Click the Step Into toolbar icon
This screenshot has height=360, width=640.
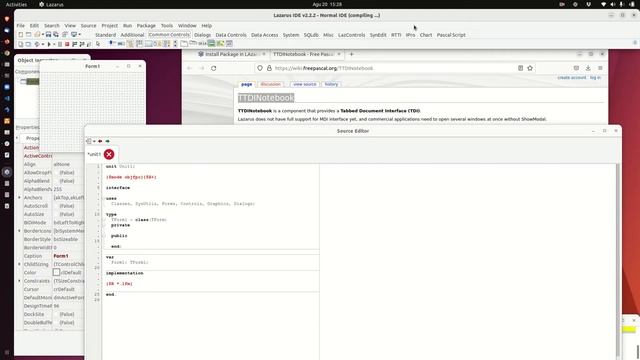[74, 44]
